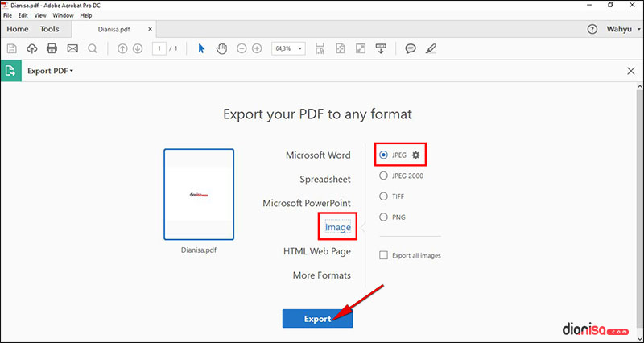Screen dimensions: 644x343
Task: Print the document with printer icon
Action: [x=52, y=48]
